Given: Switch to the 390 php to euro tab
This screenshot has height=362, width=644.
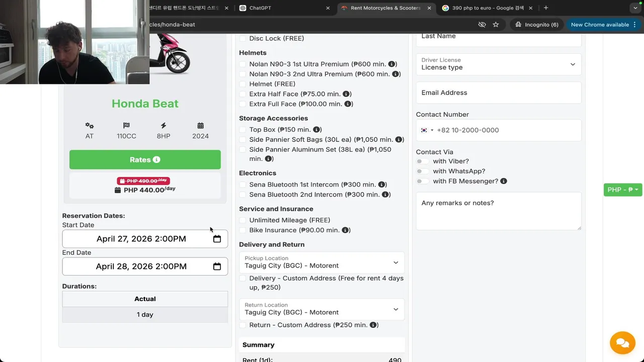Looking at the screenshot, I should (487, 8).
